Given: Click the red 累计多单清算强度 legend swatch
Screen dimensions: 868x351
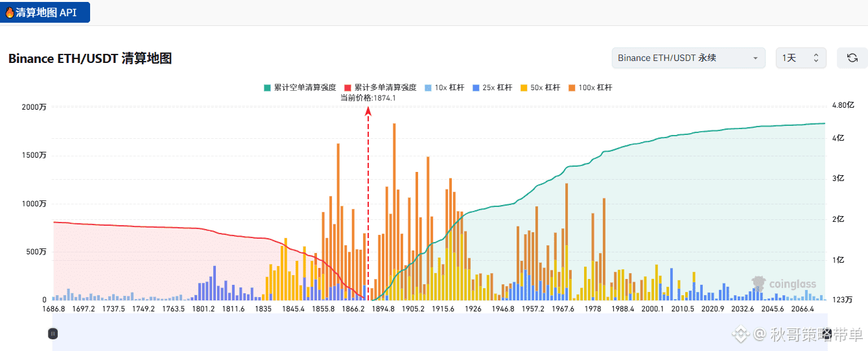Looking at the screenshot, I should point(347,88).
